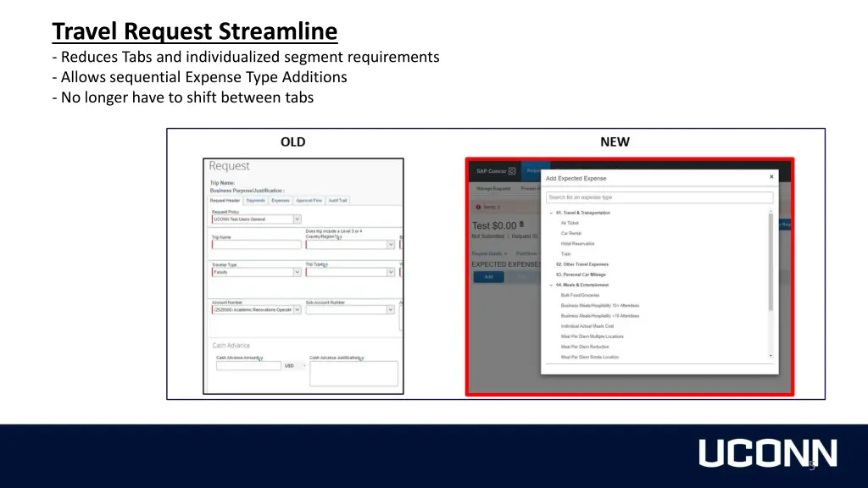Click help icon next to Trip Type label
Viewport: 868px width, 488px height.
[x=325, y=265]
